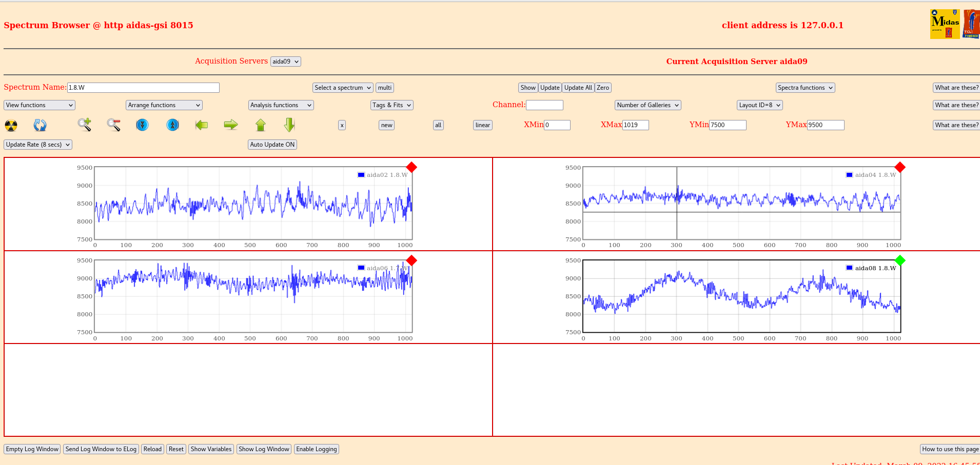Zoom in with the magnifier plus icon
The image size is (980, 465).
(x=85, y=125)
